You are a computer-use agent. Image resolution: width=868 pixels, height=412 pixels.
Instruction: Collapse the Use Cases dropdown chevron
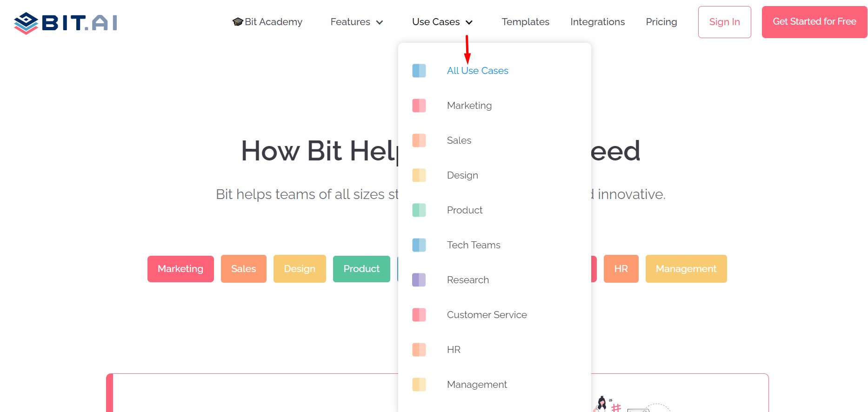click(x=469, y=22)
